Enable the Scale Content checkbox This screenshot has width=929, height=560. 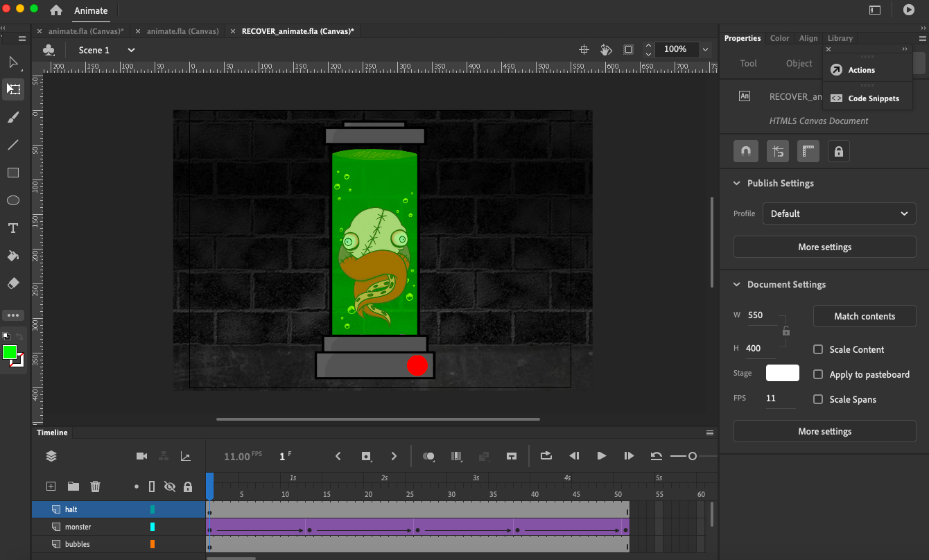[x=818, y=349]
